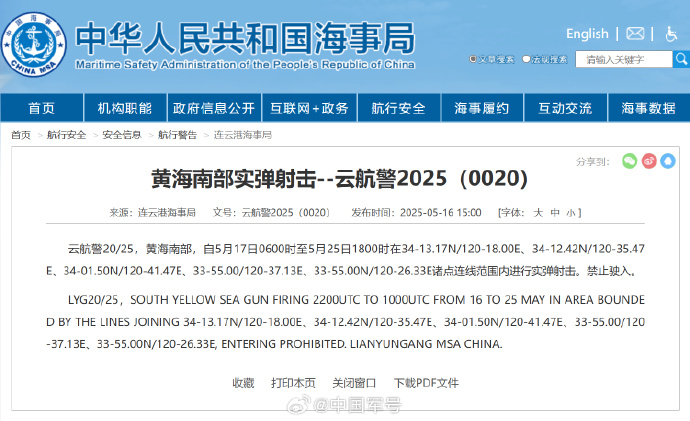Go to 连云港海事局 in breadcrumb
This screenshot has height=421, width=690.
(x=243, y=135)
